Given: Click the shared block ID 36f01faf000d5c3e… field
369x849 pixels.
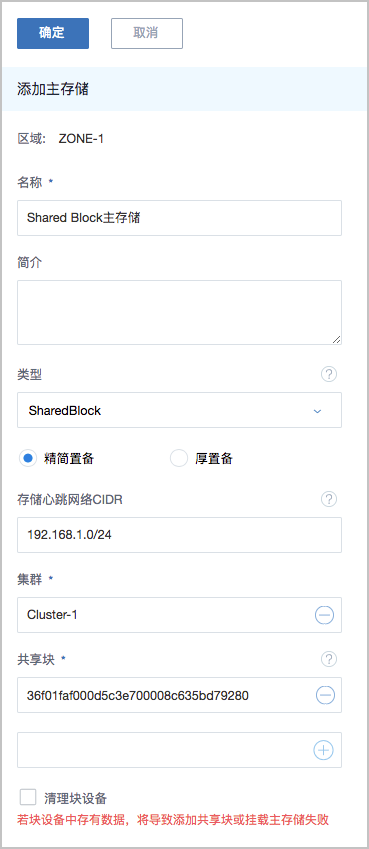Looking at the screenshot, I should coord(179,695).
